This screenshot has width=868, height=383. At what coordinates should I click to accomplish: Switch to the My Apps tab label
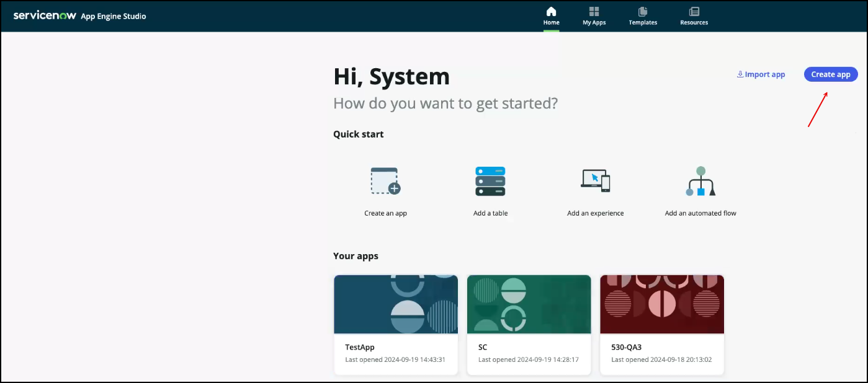tap(594, 23)
